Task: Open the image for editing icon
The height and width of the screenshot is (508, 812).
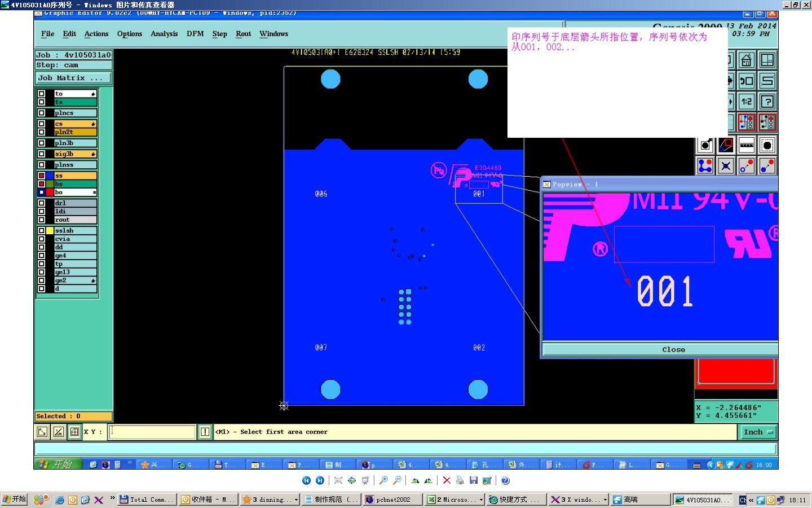Action: pos(487,480)
